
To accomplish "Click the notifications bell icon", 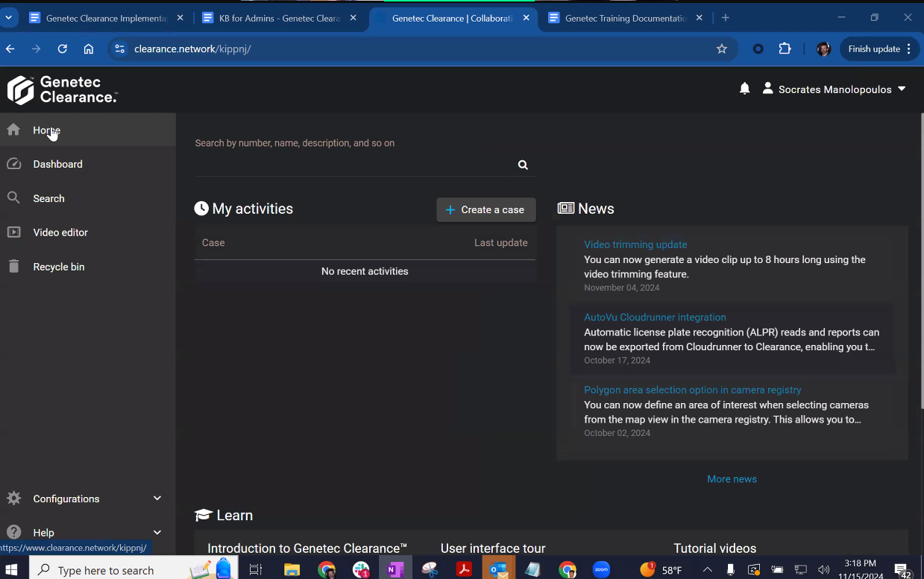I will coord(744,89).
